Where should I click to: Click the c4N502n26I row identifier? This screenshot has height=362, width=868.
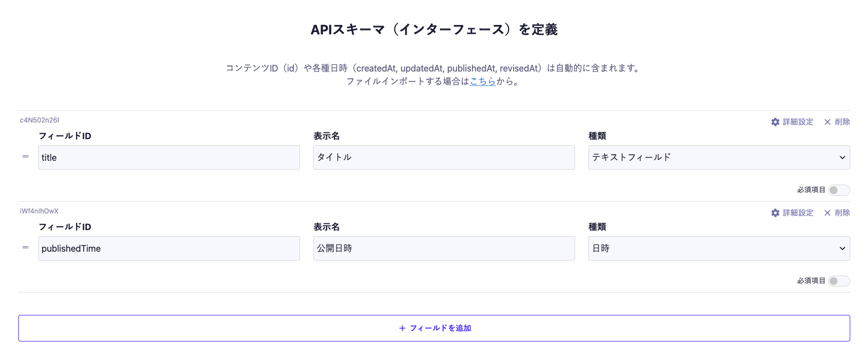[x=39, y=120]
